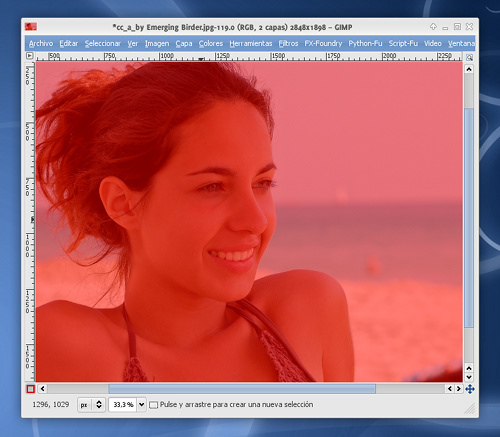Click the horizontal scrollbar thumb

click(x=242, y=389)
